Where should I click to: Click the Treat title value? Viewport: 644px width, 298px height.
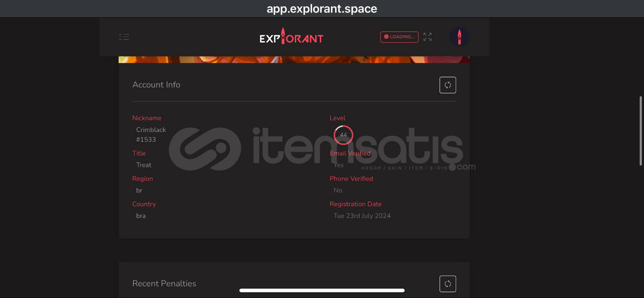click(144, 165)
